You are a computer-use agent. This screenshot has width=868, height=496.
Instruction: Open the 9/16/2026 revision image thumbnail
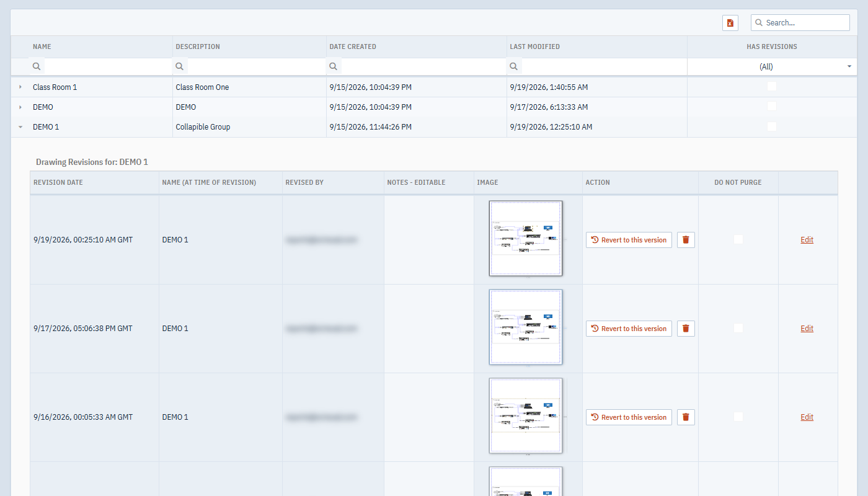(526, 415)
